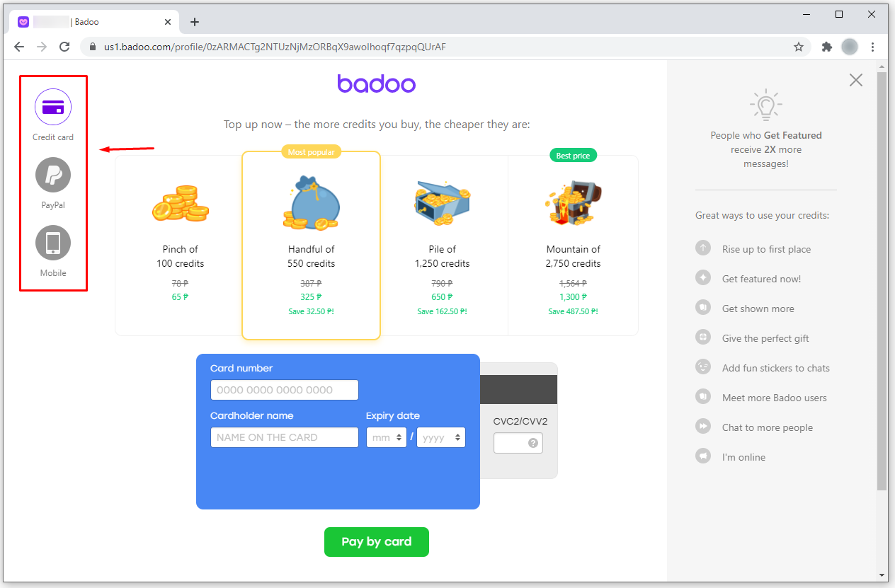
Task: Click the browser address bar URL
Action: [275, 47]
